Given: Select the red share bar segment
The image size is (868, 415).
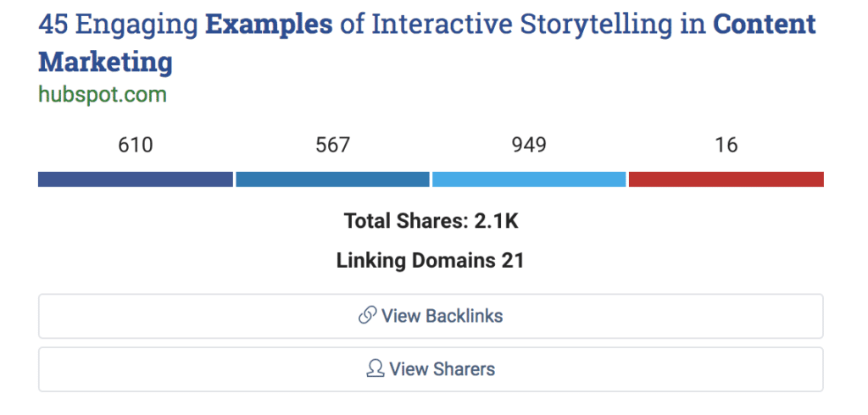Looking at the screenshot, I should (726, 180).
